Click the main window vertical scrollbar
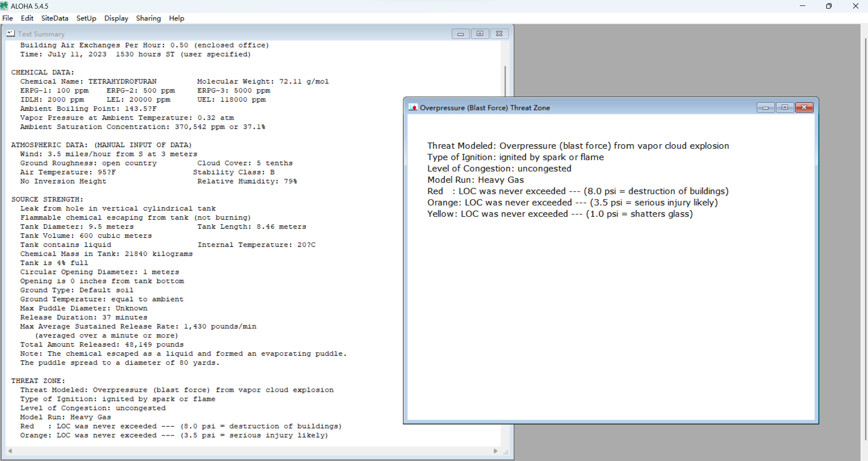Viewport: 868px width, 461px height. (865, 239)
